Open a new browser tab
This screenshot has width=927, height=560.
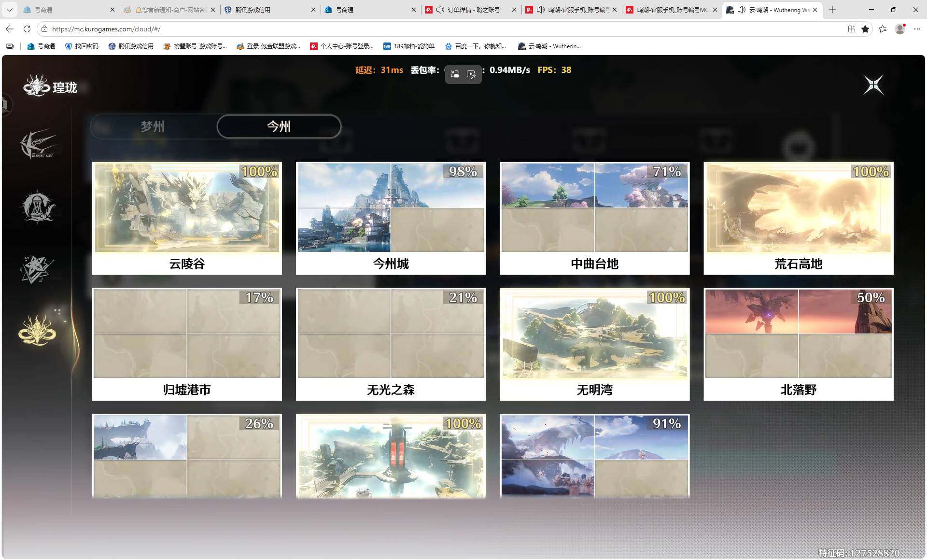(x=832, y=10)
